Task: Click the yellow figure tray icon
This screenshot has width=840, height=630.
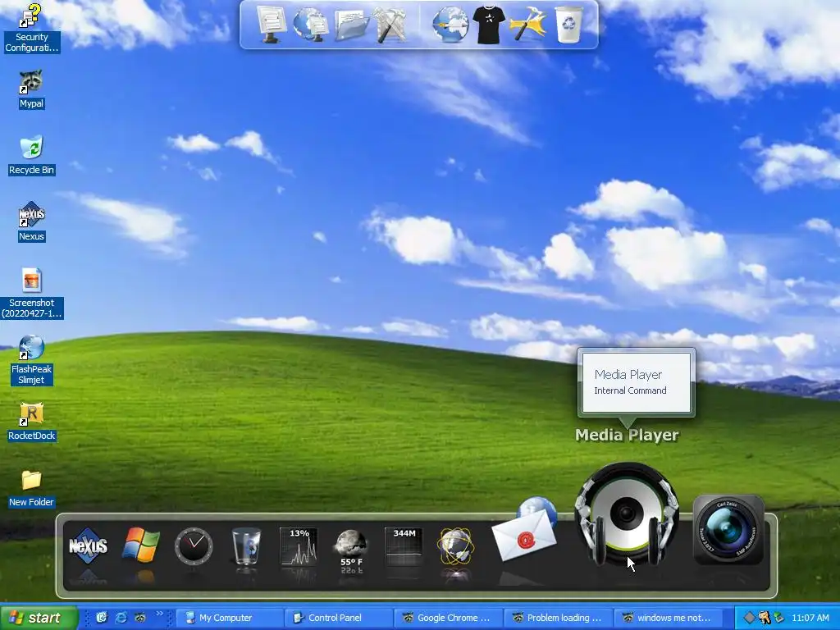Action: click(x=764, y=618)
